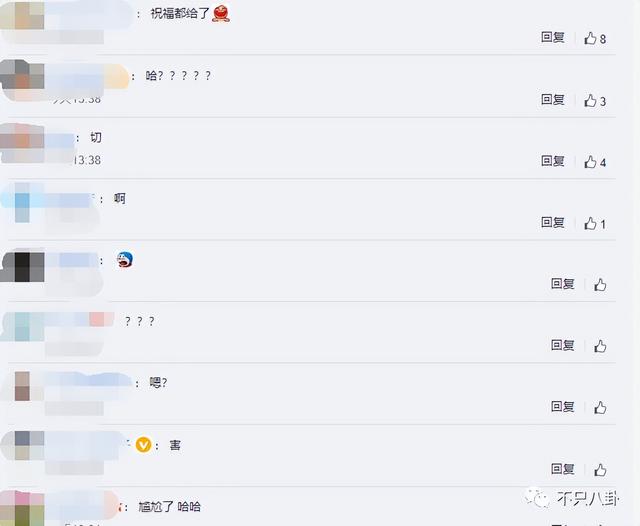Open avatar of the Doraemon emoji commenter

[x=22, y=267]
